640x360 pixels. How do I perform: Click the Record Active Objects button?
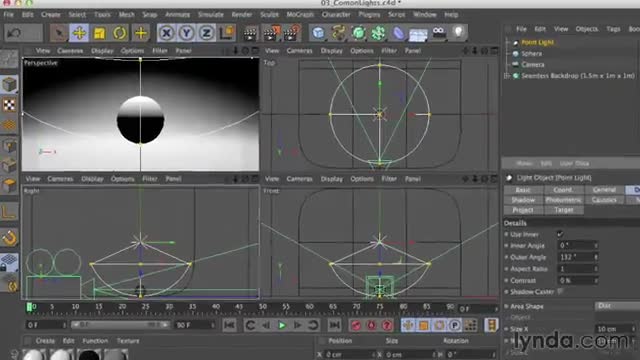[356, 325]
